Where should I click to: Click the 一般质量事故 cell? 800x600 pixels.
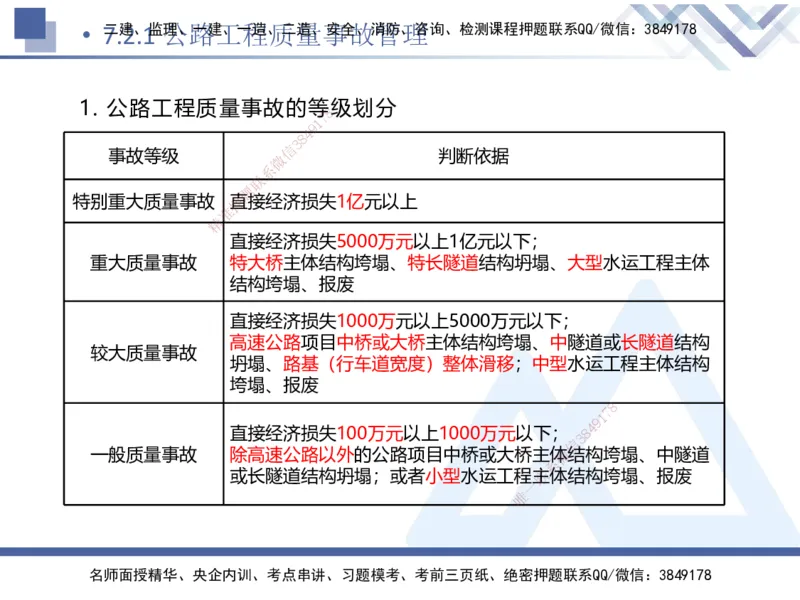click(141, 455)
